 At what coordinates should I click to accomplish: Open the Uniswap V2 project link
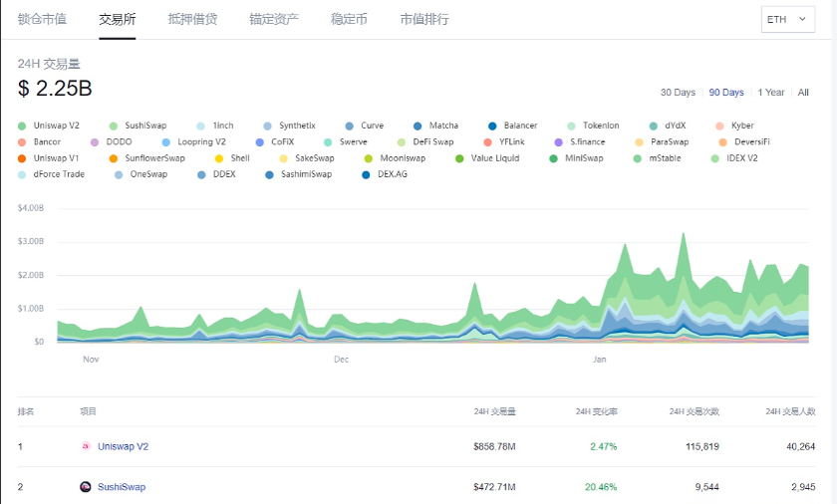[x=123, y=446]
